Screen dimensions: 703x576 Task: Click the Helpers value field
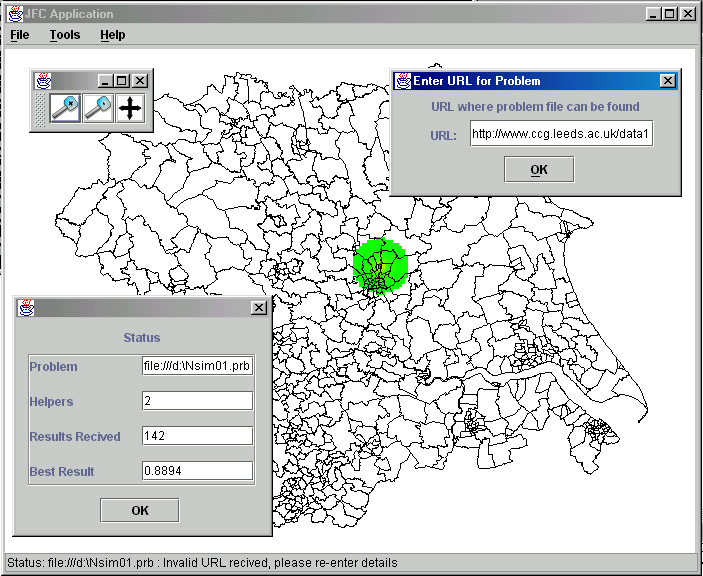[197, 401]
